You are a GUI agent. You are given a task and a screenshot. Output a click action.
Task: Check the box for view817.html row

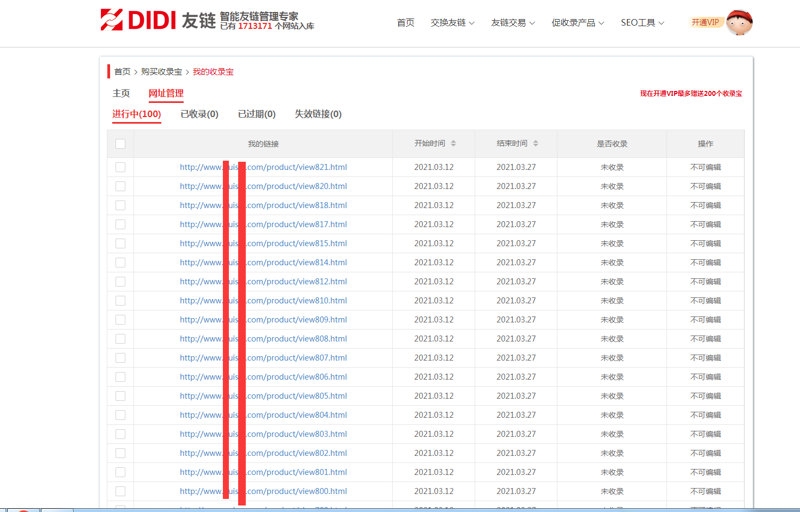click(120, 224)
